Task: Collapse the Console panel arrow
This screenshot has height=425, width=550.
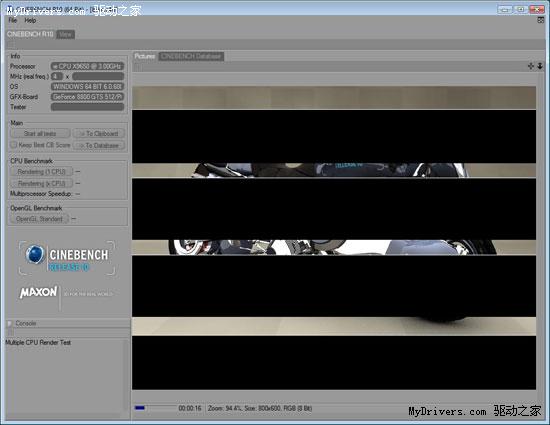Action: coord(10,323)
